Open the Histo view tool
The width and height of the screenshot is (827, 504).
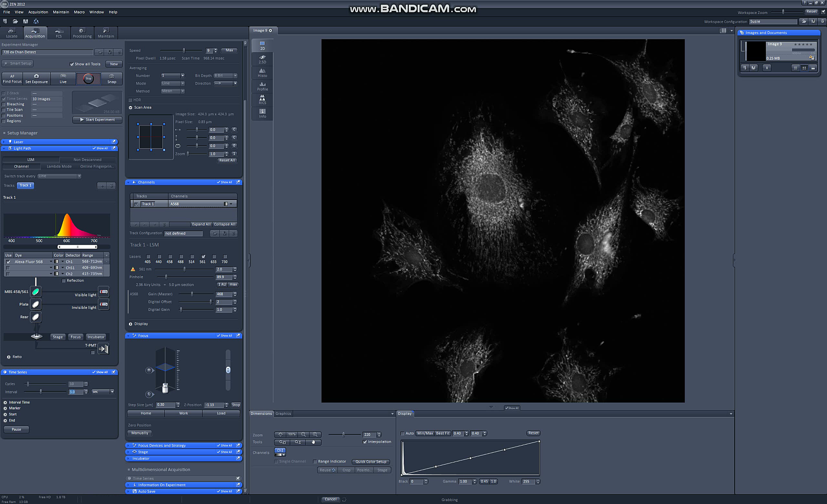click(x=262, y=72)
